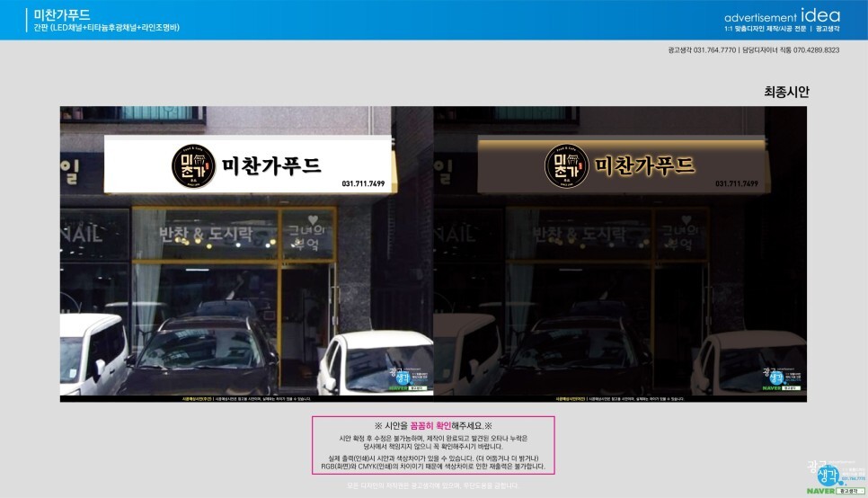This screenshot has height=498, width=868.
Task: Select the 미찬가푸드 page title in header
Action: point(61,14)
